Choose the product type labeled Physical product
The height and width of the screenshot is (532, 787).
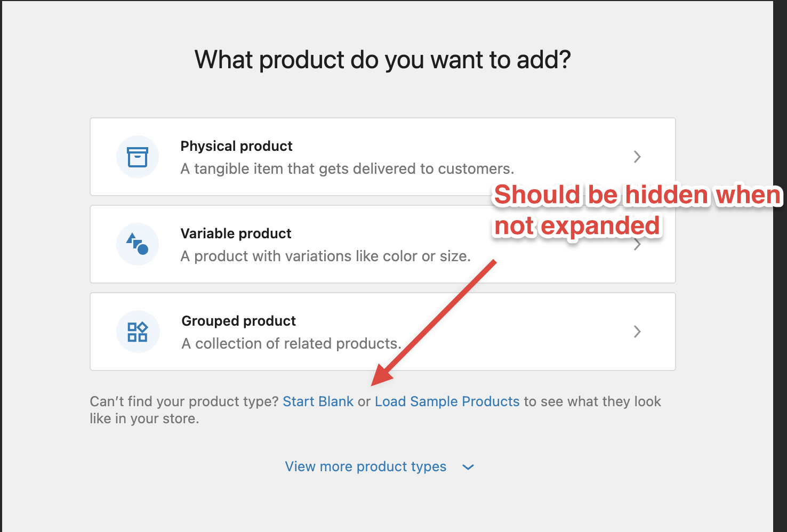[x=236, y=146]
